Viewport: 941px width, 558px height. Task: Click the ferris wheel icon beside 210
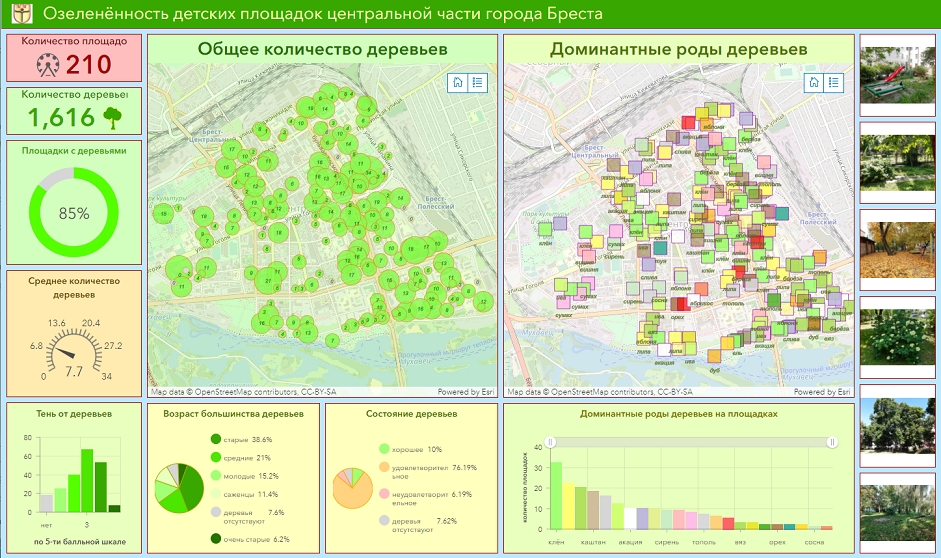(x=47, y=65)
